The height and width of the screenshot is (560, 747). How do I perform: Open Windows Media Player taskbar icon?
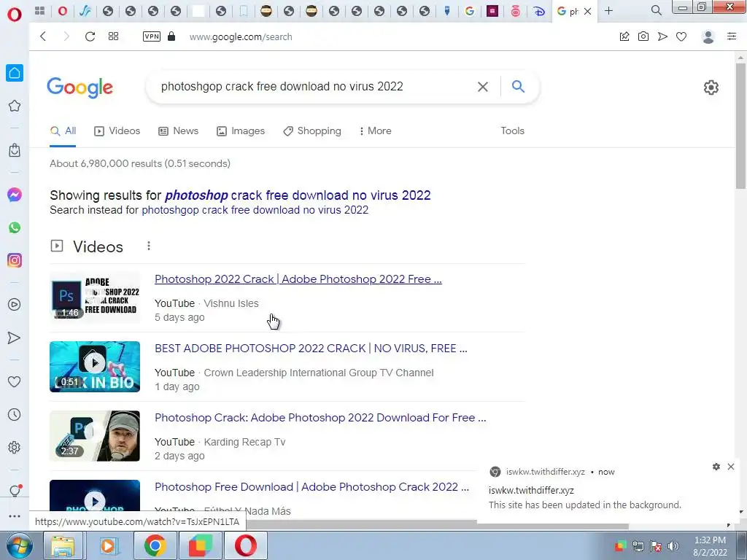[109, 545]
